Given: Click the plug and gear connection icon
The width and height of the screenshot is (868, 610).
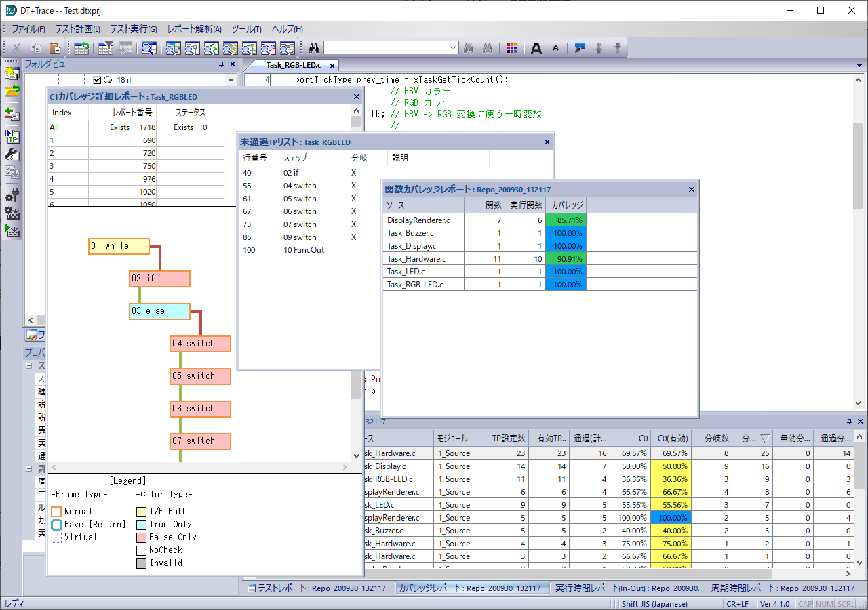Looking at the screenshot, I should coord(12,196).
